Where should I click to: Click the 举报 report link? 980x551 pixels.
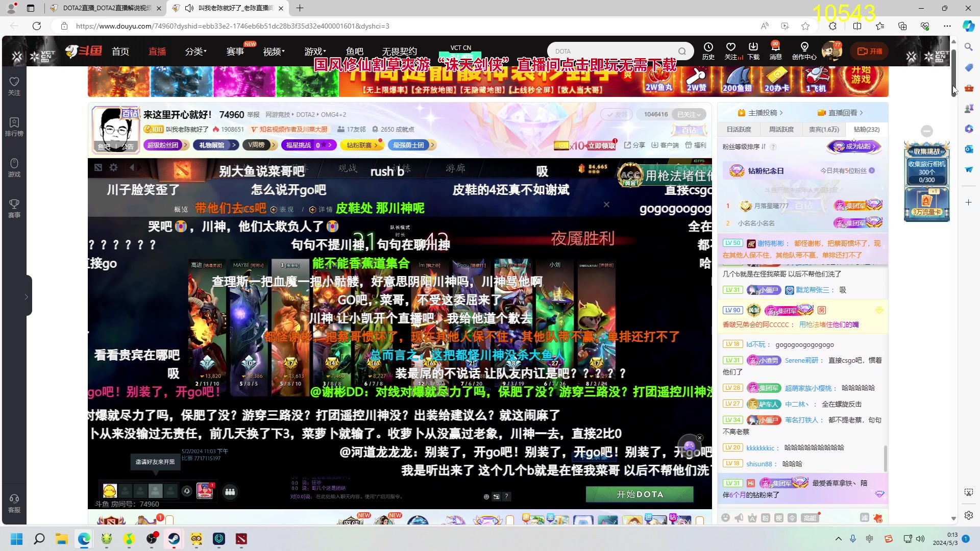point(253,115)
